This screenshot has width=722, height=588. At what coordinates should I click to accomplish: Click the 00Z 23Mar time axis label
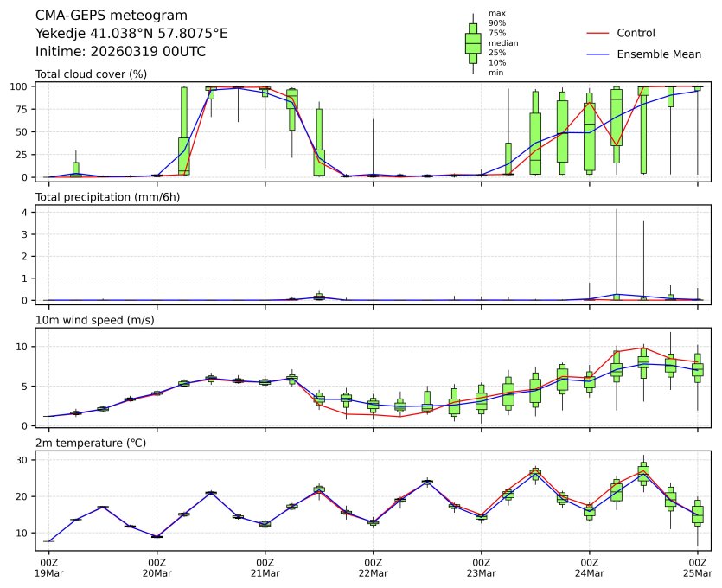coord(481,567)
